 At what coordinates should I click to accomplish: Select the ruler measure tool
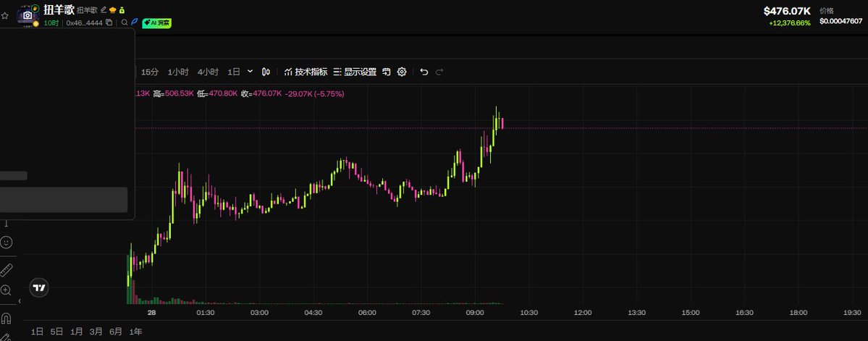6,270
